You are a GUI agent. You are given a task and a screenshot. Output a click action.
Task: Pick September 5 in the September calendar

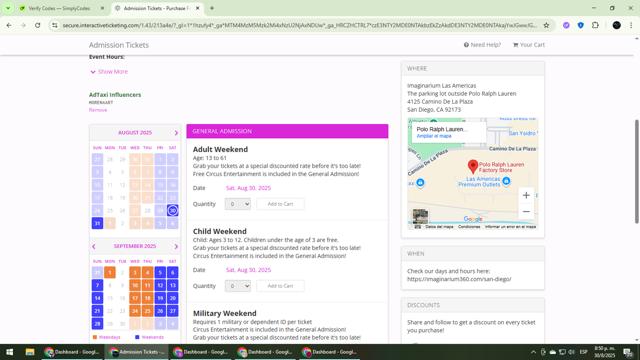tap(160, 272)
